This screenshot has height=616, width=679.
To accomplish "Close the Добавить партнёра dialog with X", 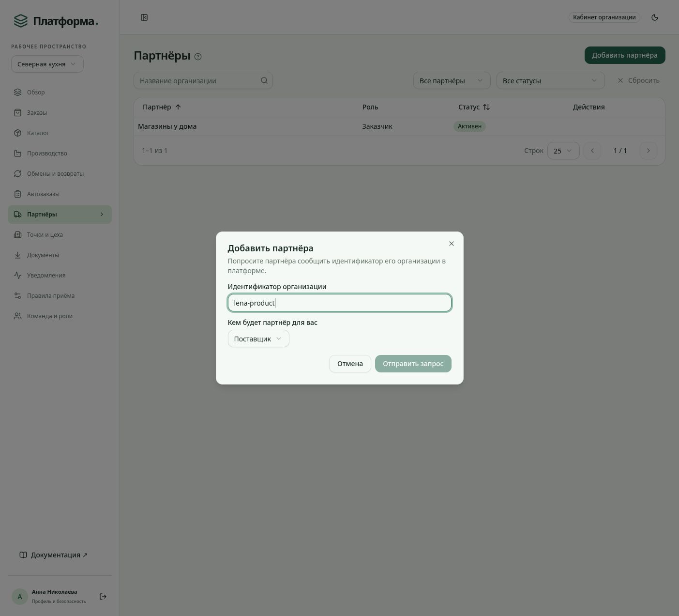I will click(x=452, y=244).
